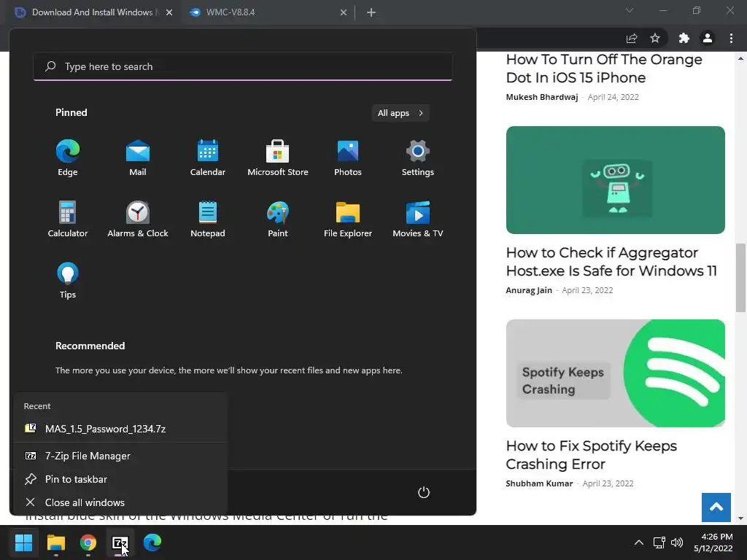Open Chrome tab search dropdown arrow
Screen dimensions: 747x560
coord(630,10)
